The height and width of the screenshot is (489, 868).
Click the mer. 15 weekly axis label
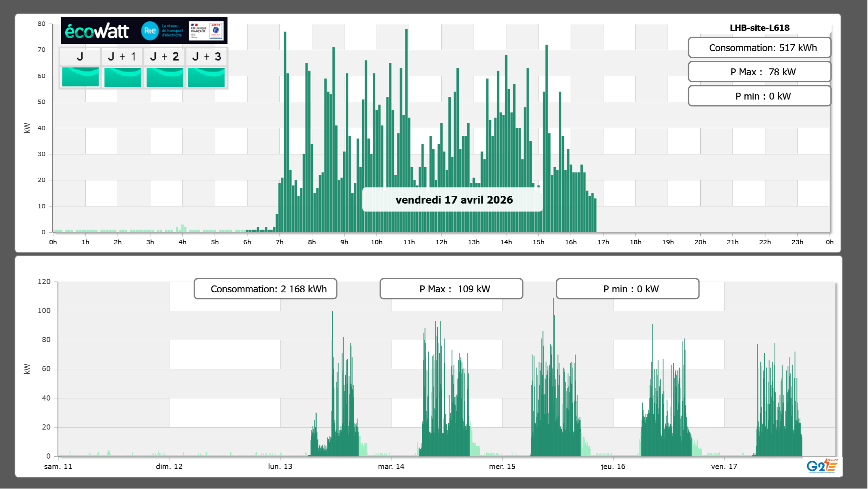click(x=502, y=467)
